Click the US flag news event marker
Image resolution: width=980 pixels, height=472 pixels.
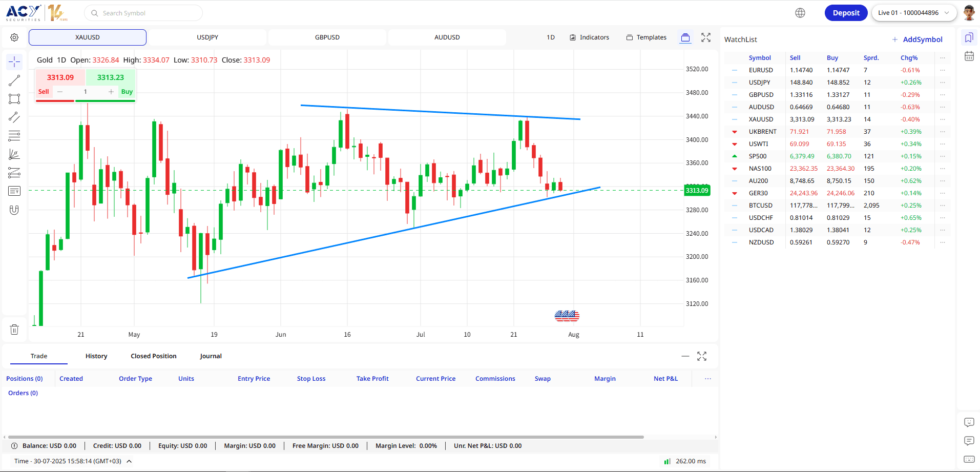pyautogui.click(x=567, y=316)
